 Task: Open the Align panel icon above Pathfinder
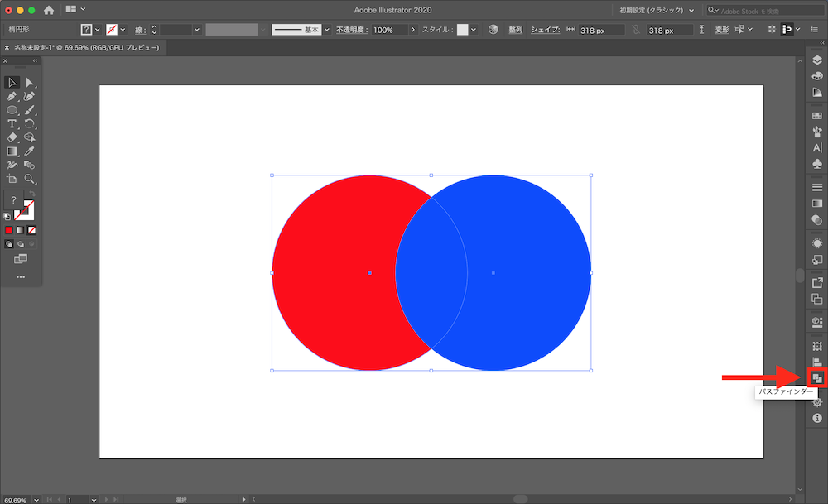[x=817, y=362]
